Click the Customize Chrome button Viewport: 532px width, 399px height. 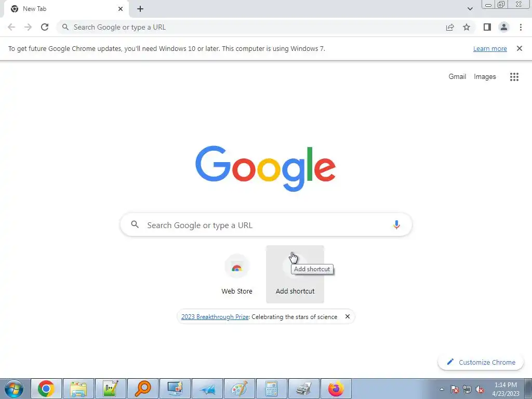pos(481,362)
